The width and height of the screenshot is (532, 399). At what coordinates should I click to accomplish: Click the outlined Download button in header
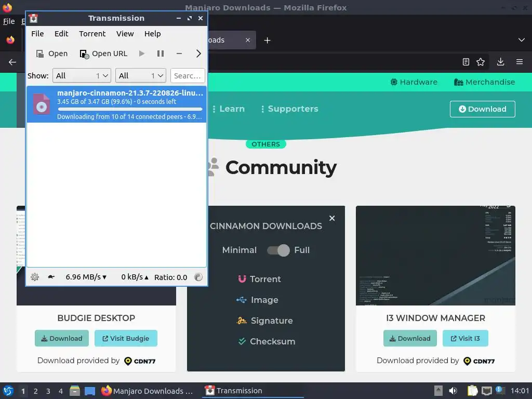click(x=483, y=109)
